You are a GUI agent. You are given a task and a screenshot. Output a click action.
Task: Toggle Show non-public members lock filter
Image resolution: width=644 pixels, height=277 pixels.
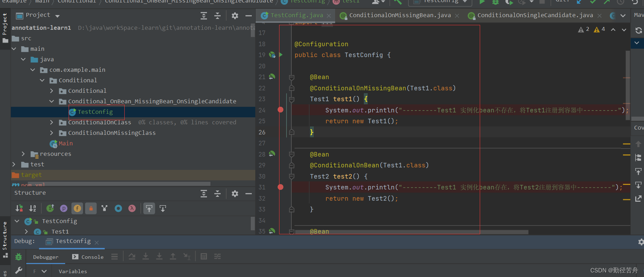pyautogui.click(x=91, y=208)
